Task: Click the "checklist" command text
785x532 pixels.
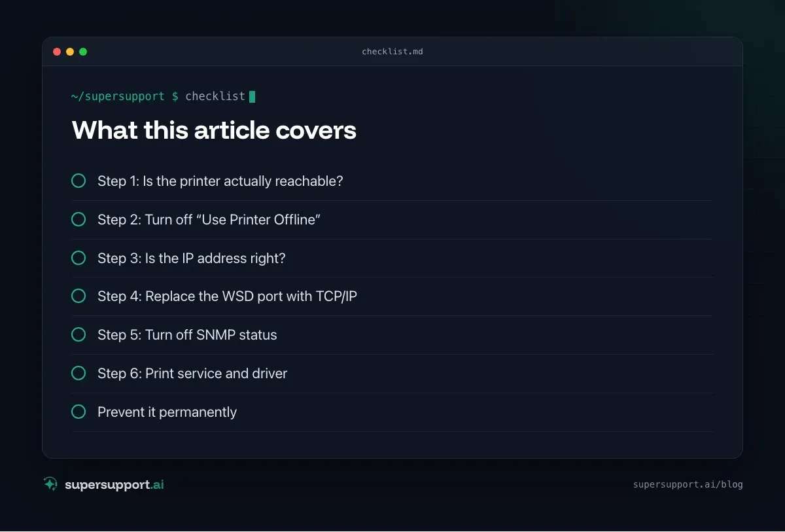Action: (x=215, y=96)
